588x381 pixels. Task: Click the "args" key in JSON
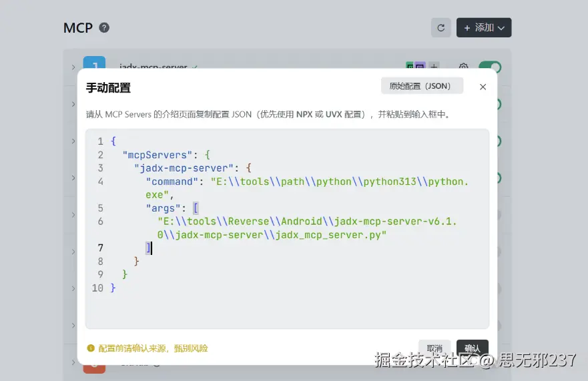click(x=164, y=208)
